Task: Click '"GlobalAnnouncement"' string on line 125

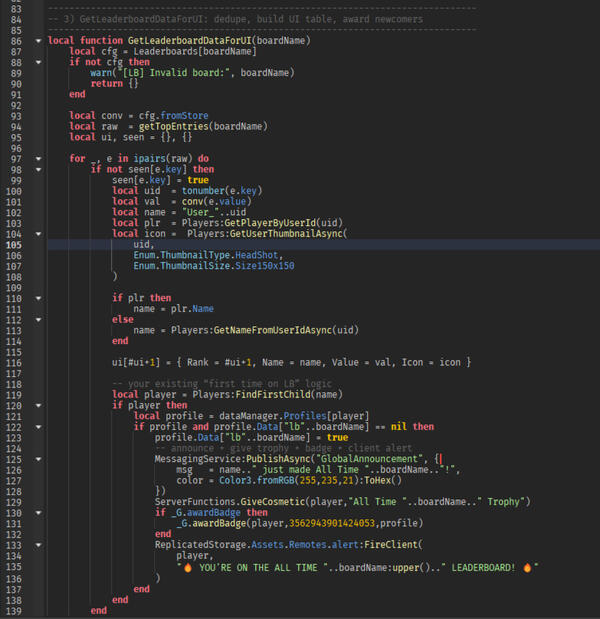Action: coord(369,459)
